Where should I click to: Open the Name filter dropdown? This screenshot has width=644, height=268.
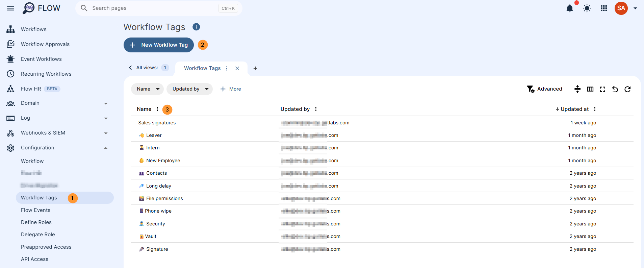pyautogui.click(x=147, y=89)
